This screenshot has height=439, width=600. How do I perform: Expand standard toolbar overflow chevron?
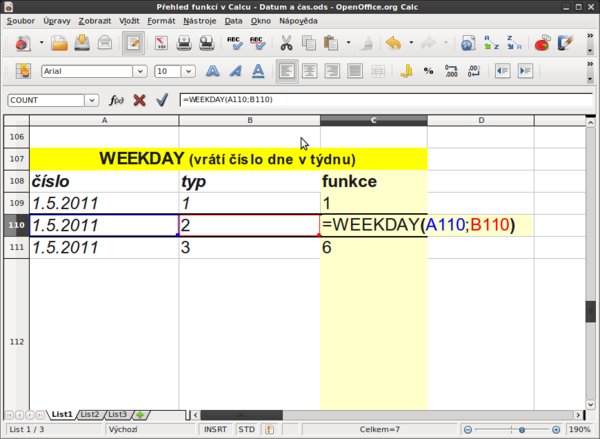point(590,36)
